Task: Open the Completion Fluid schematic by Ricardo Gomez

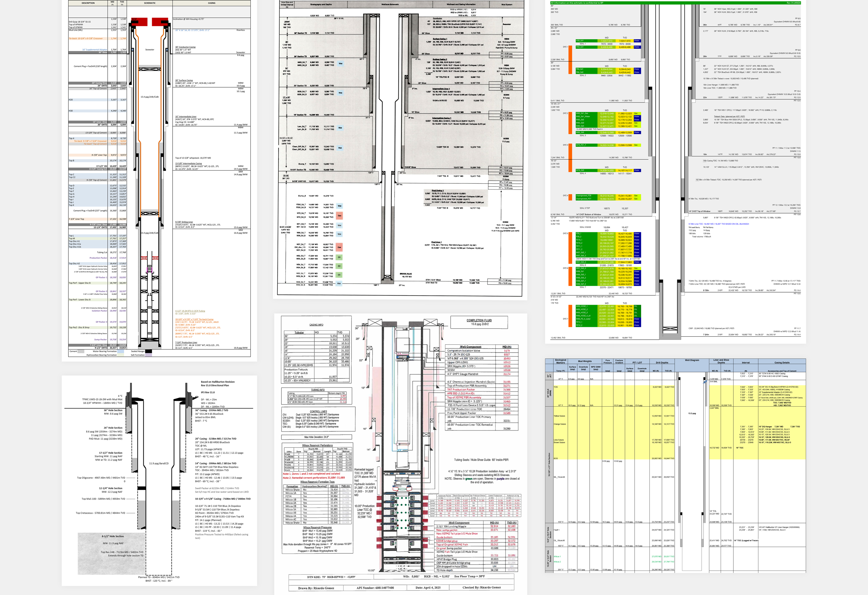Action: 401,454
